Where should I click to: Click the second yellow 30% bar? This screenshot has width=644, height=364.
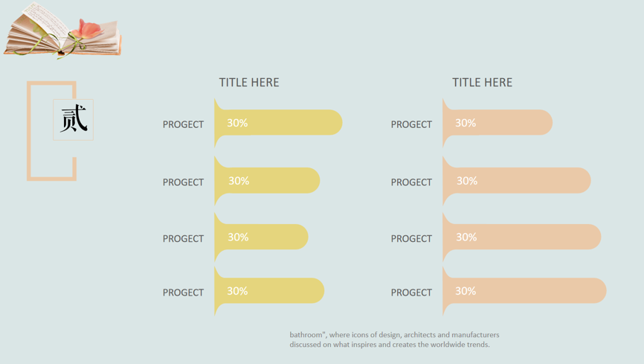tap(267, 181)
